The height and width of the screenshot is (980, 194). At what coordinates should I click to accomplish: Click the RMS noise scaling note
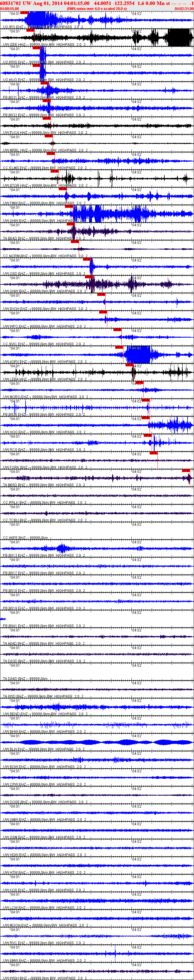click(97, 9)
